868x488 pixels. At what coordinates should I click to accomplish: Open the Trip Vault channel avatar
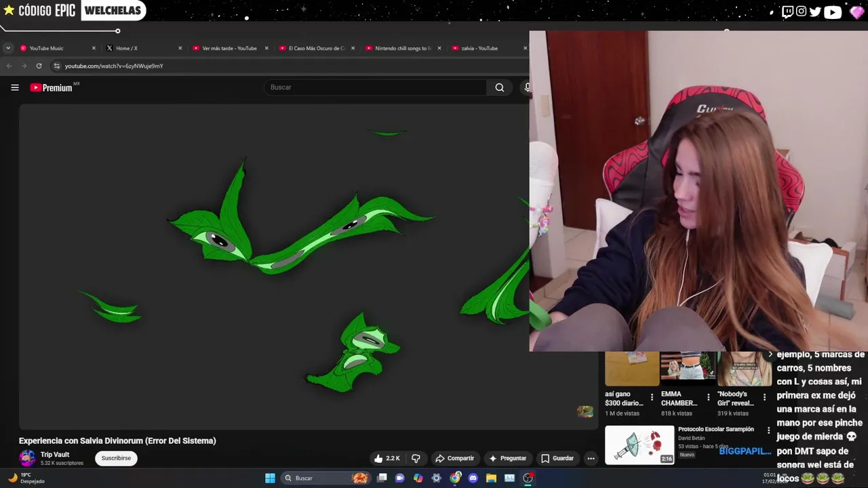(x=27, y=458)
